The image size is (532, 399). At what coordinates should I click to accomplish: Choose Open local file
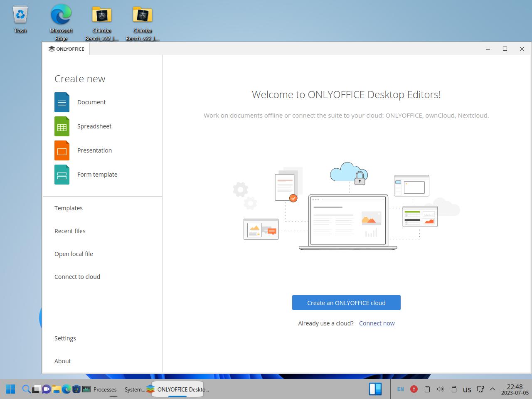pyautogui.click(x=74, y=254)
